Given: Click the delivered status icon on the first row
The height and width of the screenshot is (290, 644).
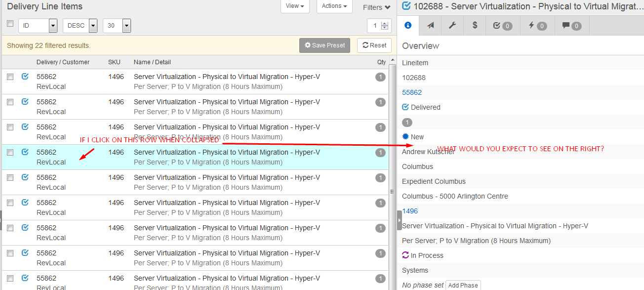Looking at the screenshot, I should 25,77.
